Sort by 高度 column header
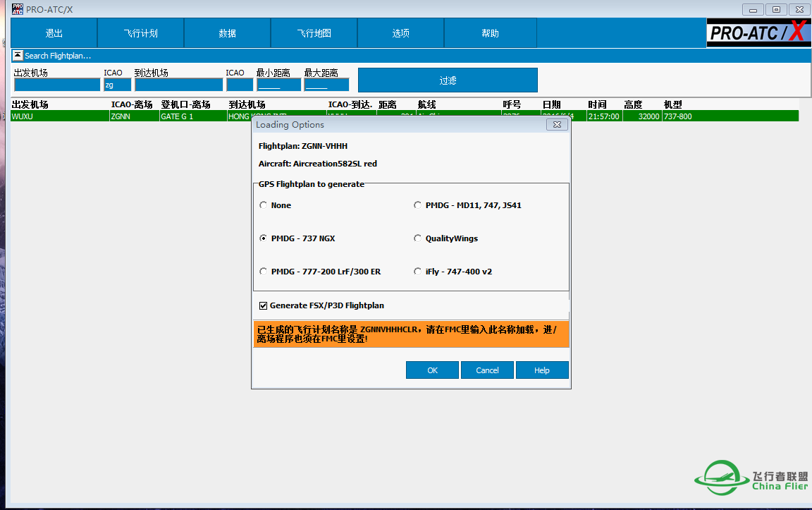Image resolution: width=812 pixels, height=510 pixels. [x=633, y=104]
